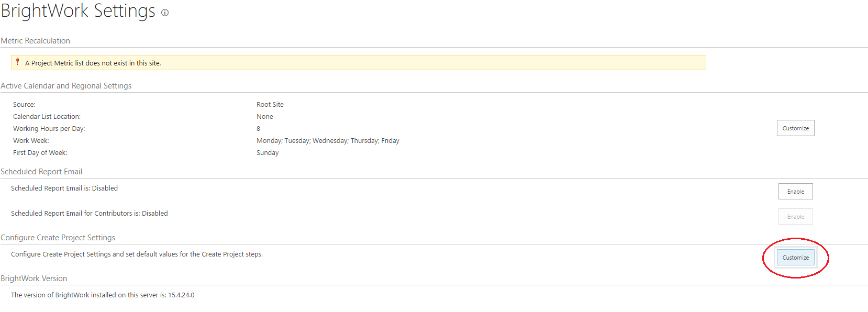Customize the Active Calendar and Regional Settings
The width and height of the screenshot is (868, 312).
click(795, 128)
